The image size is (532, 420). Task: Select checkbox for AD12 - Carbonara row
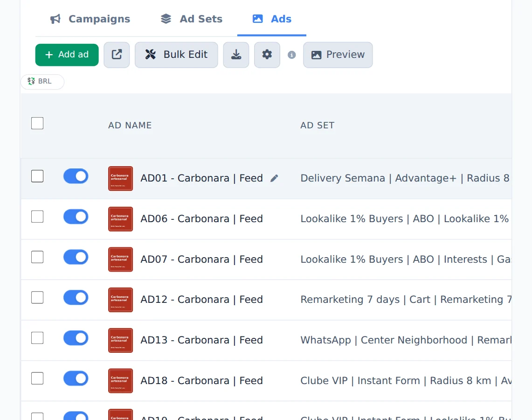tap(37, 297)
